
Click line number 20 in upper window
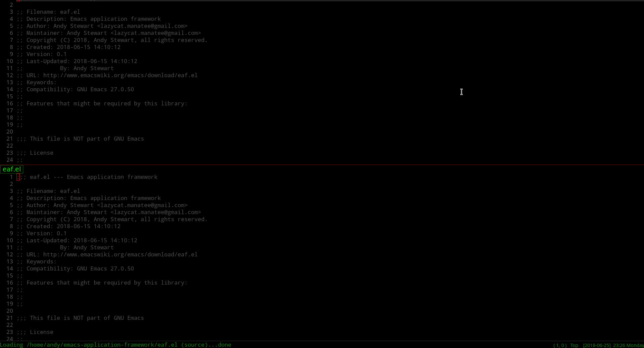pyautogui.click(x=10, y=132)
